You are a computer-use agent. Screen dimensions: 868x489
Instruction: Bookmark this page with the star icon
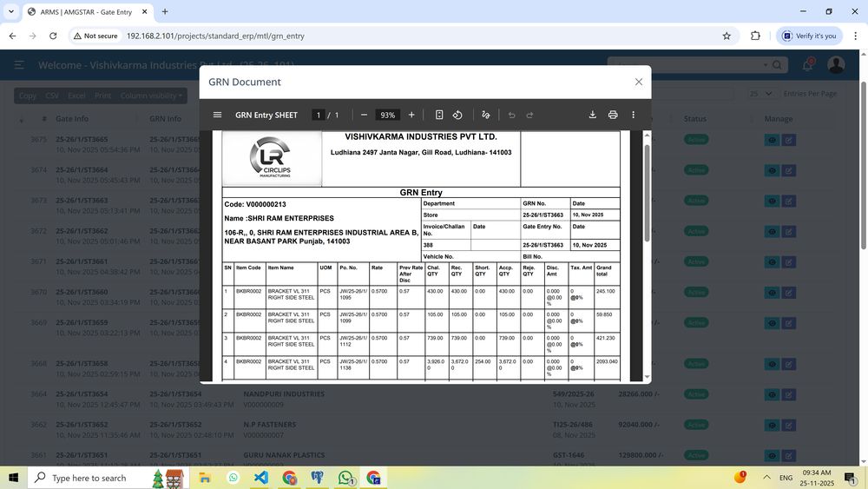click(727, 36)
